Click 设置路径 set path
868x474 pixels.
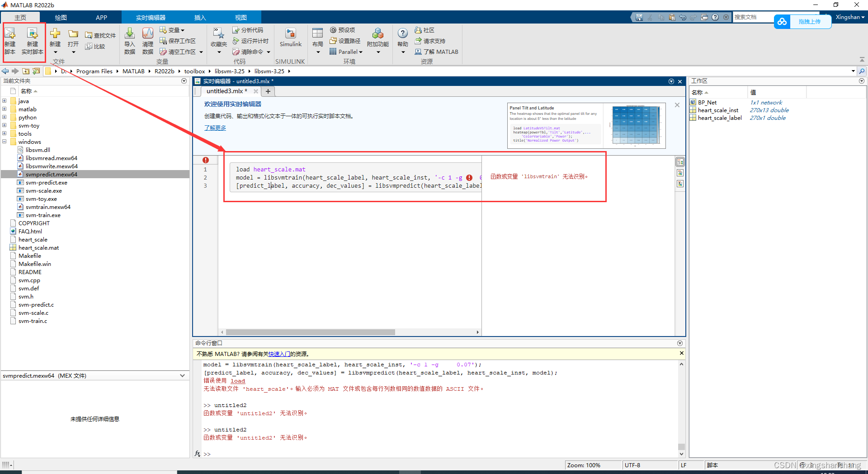coord(345,41)
